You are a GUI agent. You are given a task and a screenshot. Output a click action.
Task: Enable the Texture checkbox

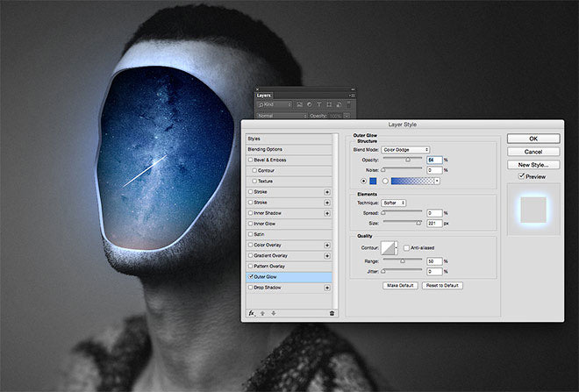(x=254, y=182)
